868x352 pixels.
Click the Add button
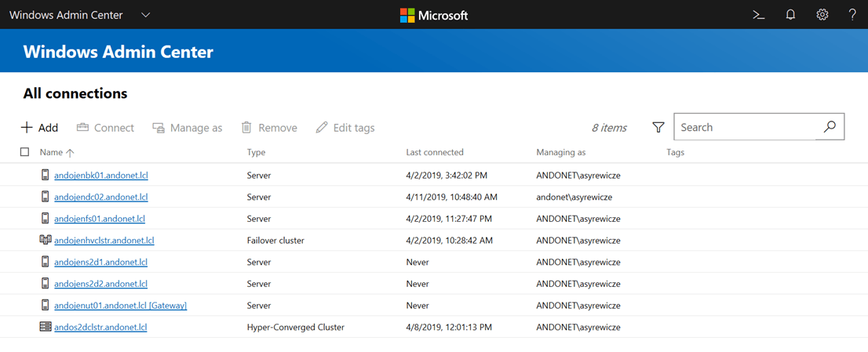(39, 128)
